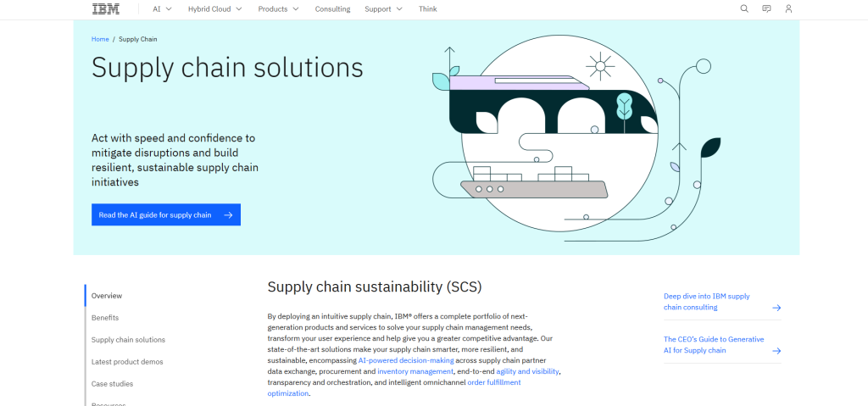The width and height of the screenshot is (868, 406).
Task: Open the search magnifier icon
Action: point(744,8)
